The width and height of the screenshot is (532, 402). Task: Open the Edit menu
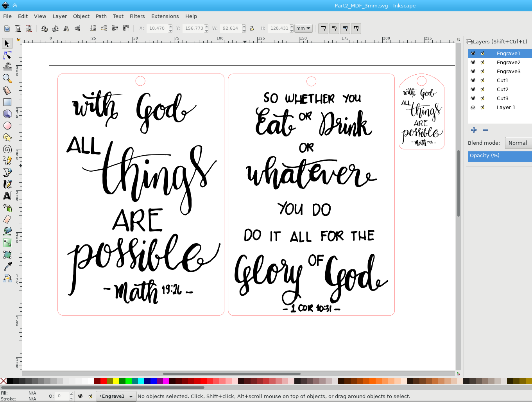23,16
